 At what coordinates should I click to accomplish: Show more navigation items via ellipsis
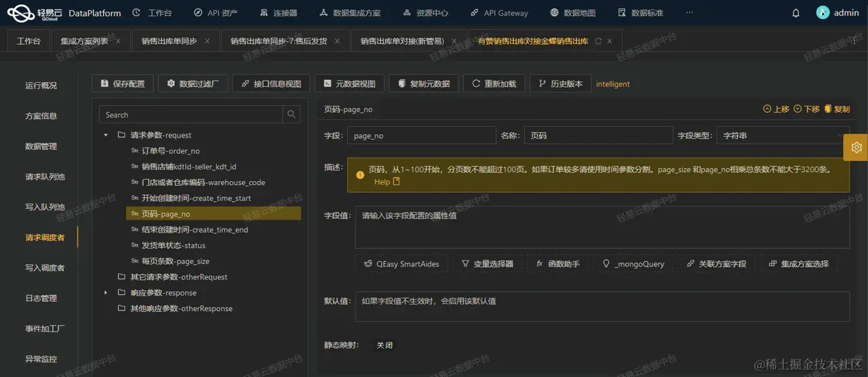tap(690, 13)
